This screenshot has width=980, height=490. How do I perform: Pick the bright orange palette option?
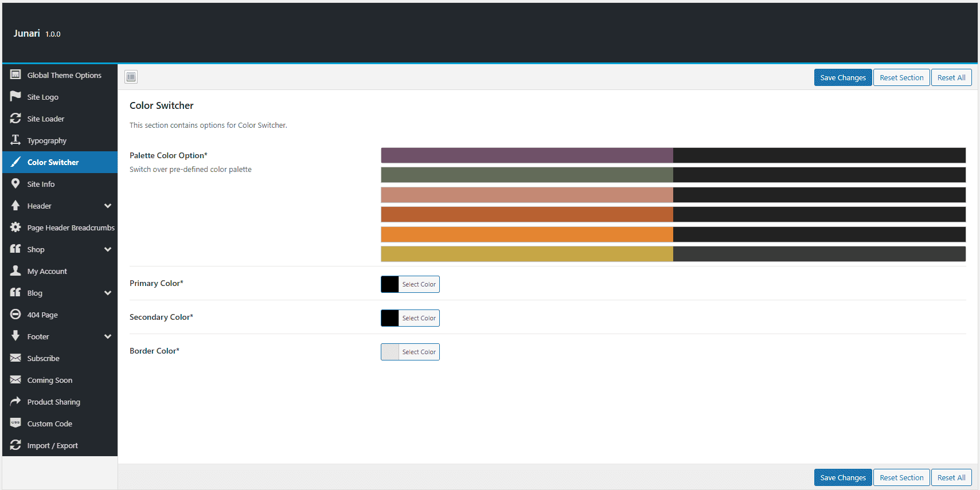tap(673, 234)
